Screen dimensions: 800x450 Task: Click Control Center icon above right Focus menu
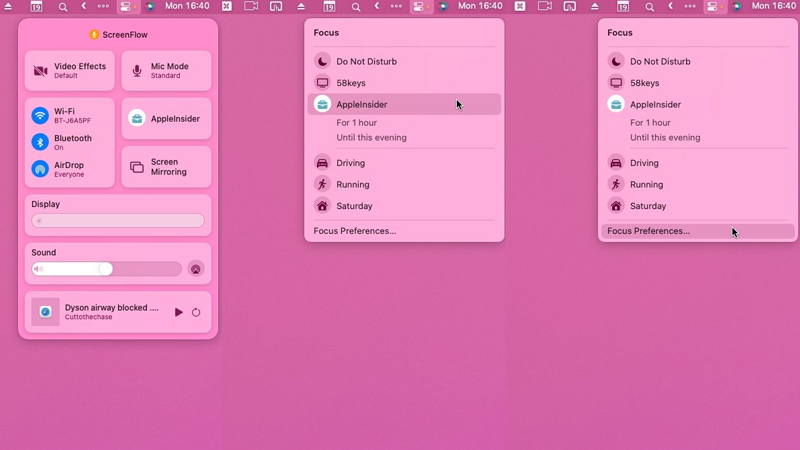713,7
